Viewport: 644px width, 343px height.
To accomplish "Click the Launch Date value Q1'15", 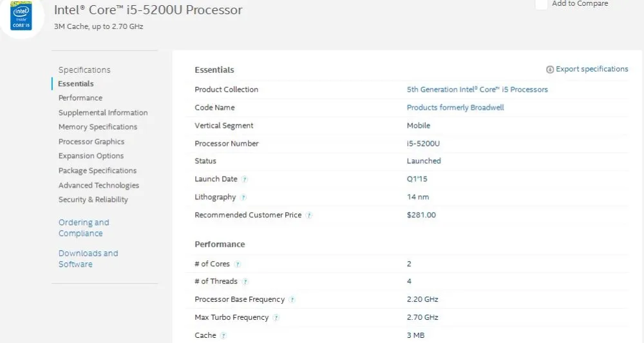I will [x=417, y=179].
